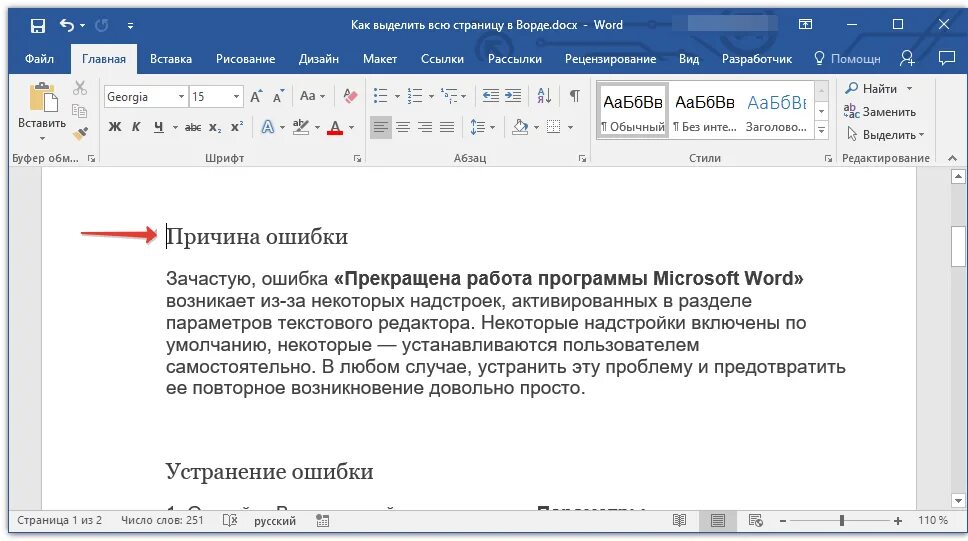Apply the Без инте... style
Screen dimensions: 968x541
(x=704, y=111)
